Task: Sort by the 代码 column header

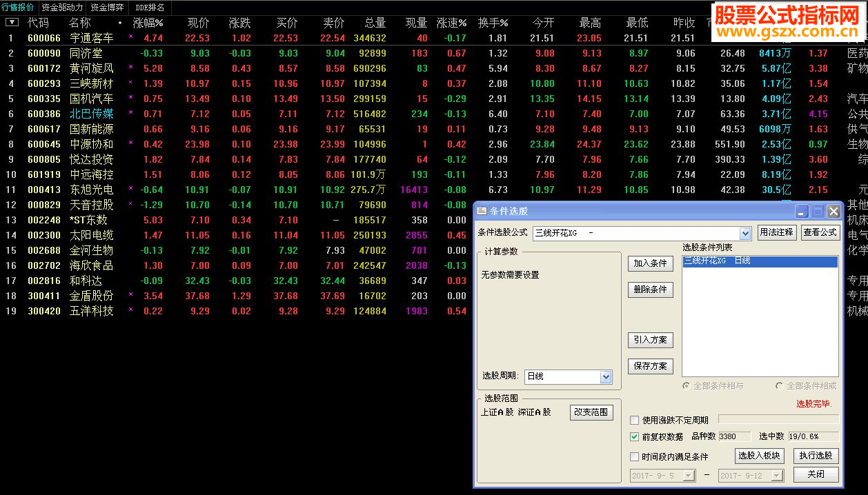Action: 38,23
